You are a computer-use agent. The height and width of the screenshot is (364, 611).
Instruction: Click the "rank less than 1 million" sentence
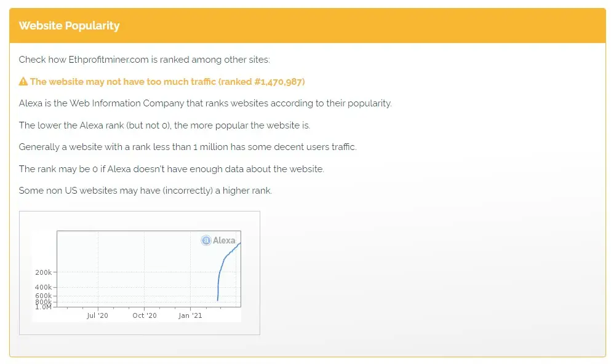point(188,147)
